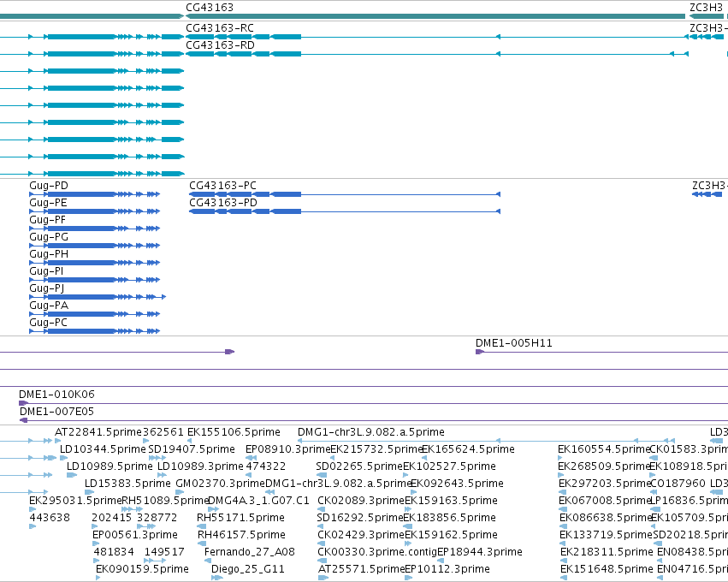Select the DME1-005H11 BAC label
728x582 pixels.
coord(514,343)
